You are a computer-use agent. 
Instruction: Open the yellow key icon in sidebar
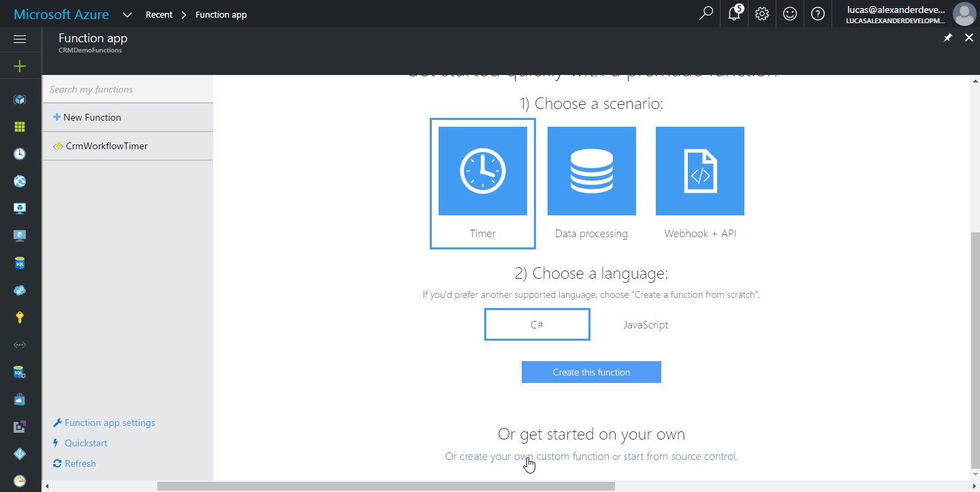[20, 318]
